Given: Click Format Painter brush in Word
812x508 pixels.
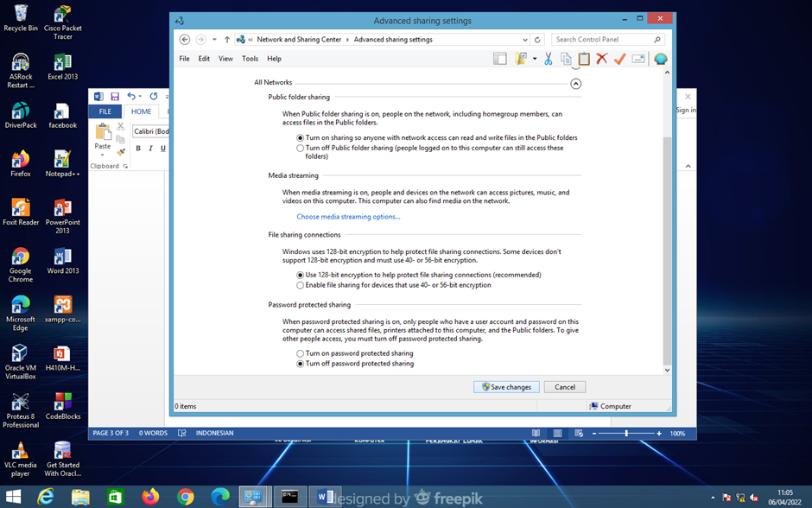Looking at the screenshot, I should click(121, 152).
